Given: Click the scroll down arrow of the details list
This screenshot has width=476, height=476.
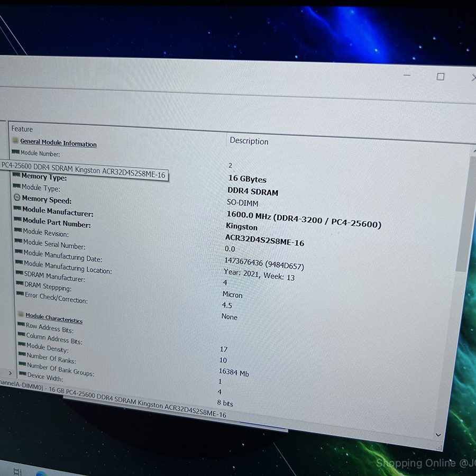Looking at the screenshot, I should [x=438, y=435].
